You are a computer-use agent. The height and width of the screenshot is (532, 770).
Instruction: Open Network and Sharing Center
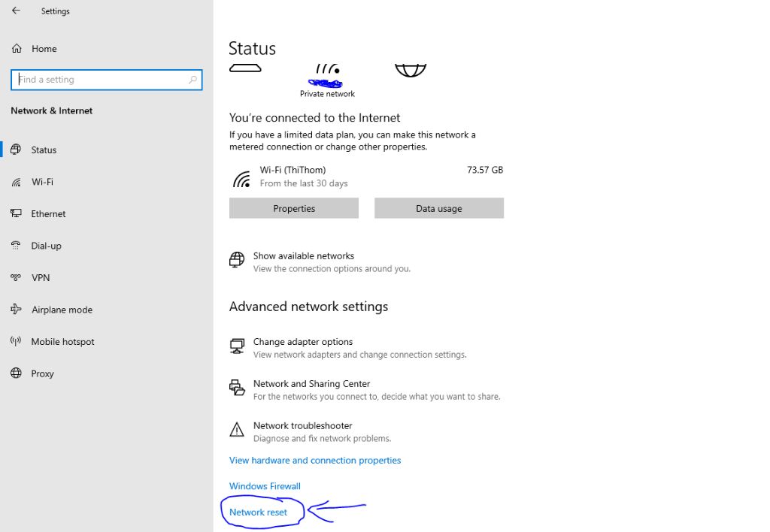pos(311,384)
